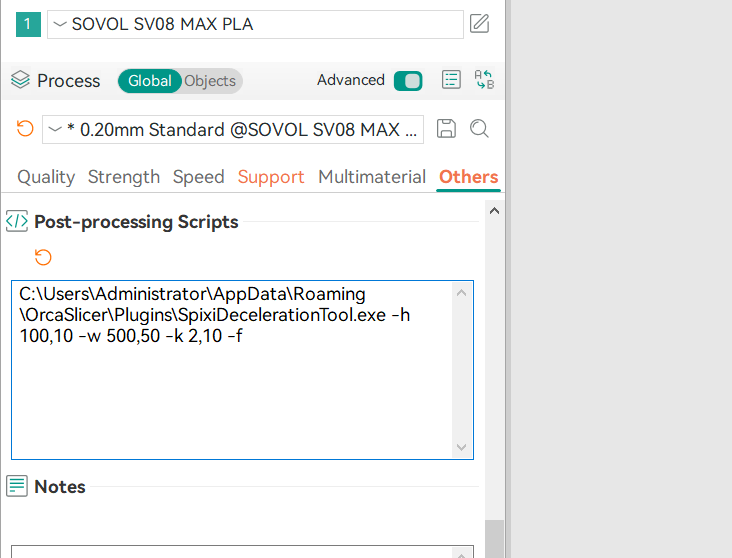Reset process preset with orange undo arrow
The height and width of the screenshot is (558, 732).
[25, 128]
